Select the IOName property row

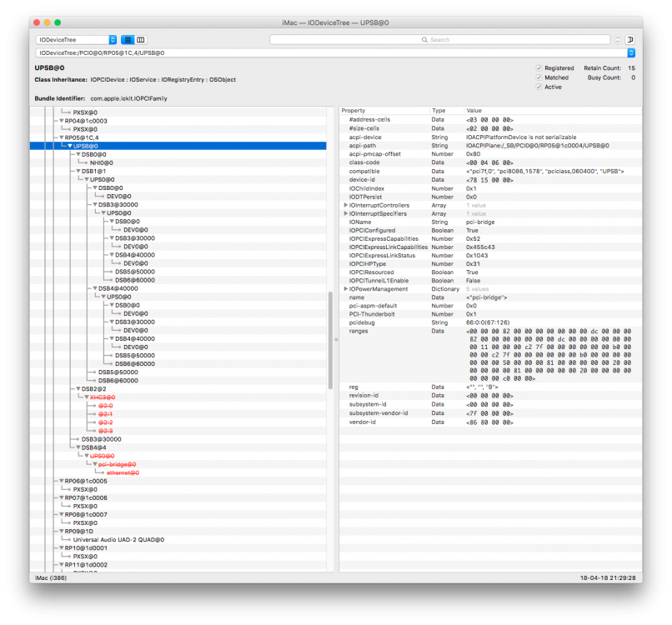point(490,222)
